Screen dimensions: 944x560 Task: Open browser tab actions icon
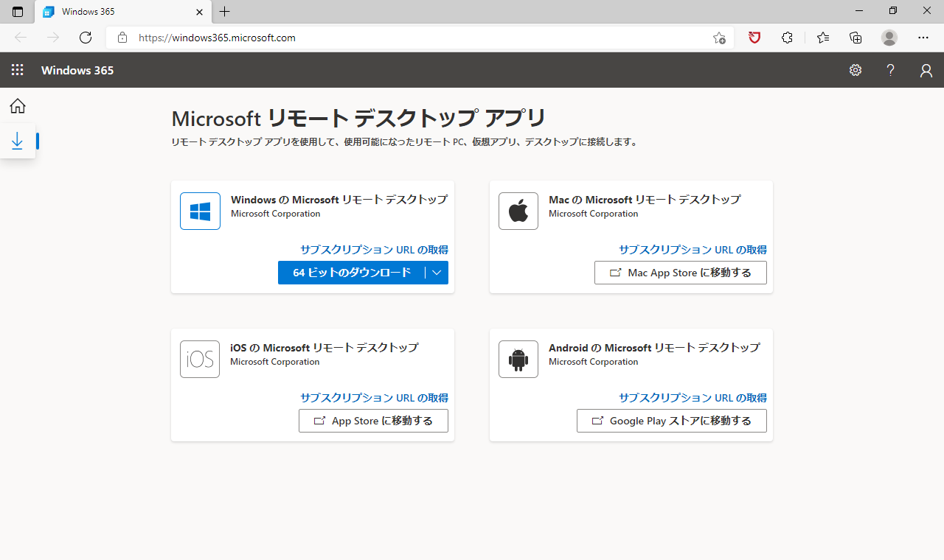pyautogui.click(x=18, y=12)
